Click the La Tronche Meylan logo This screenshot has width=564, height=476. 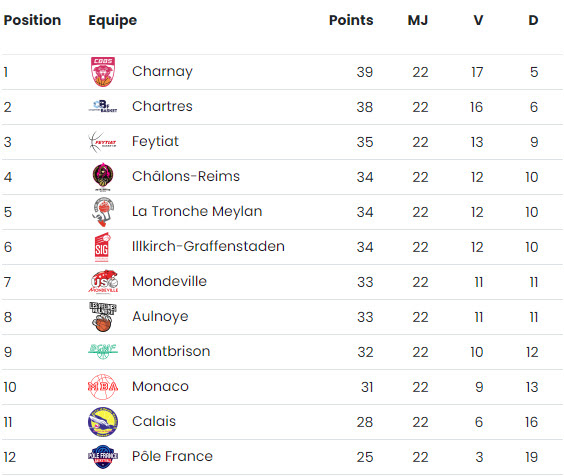pos(103,212)
